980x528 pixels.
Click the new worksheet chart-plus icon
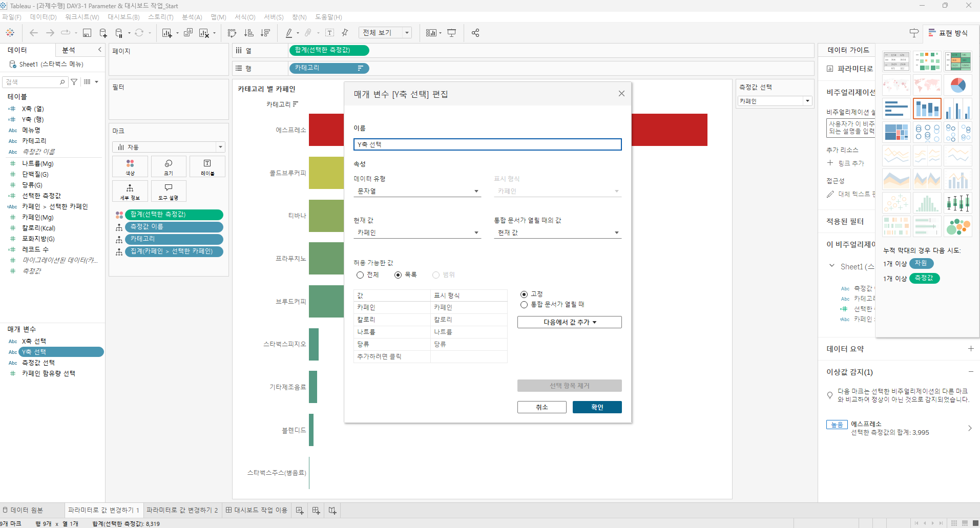click(167, 33)
